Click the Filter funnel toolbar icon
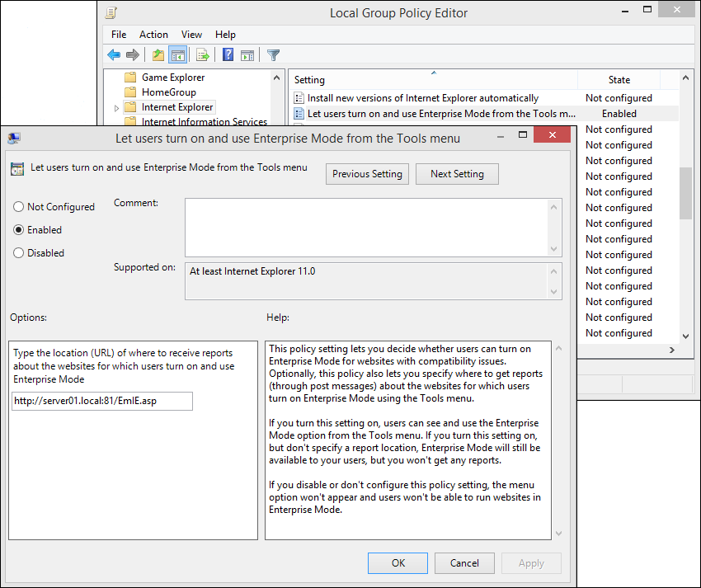 click(x=273, y=55)
